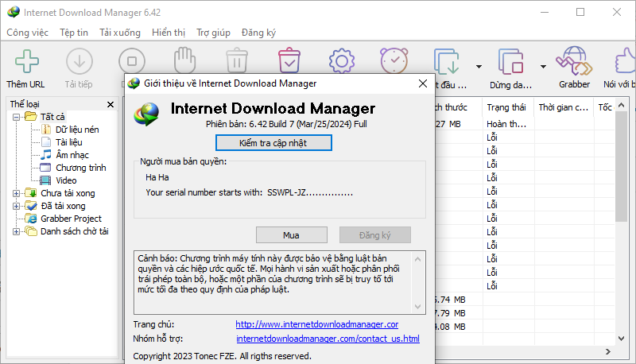
Task: Click the .74 MB size cell
Action: tap(449, 300)
